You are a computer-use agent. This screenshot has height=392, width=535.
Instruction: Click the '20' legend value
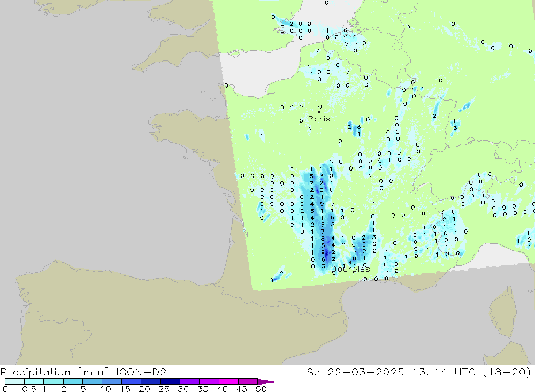(144, 389)
